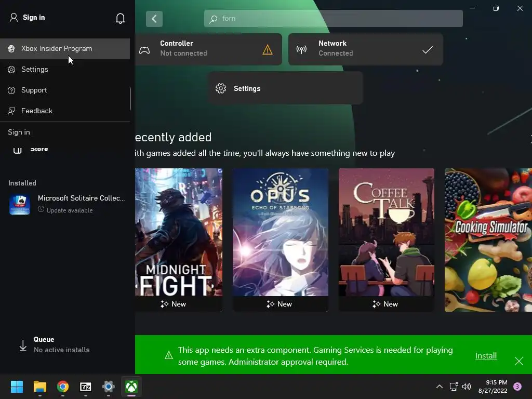Click the Store bag icon
Viewport: 532px width, 399px height.
point(17,150)
